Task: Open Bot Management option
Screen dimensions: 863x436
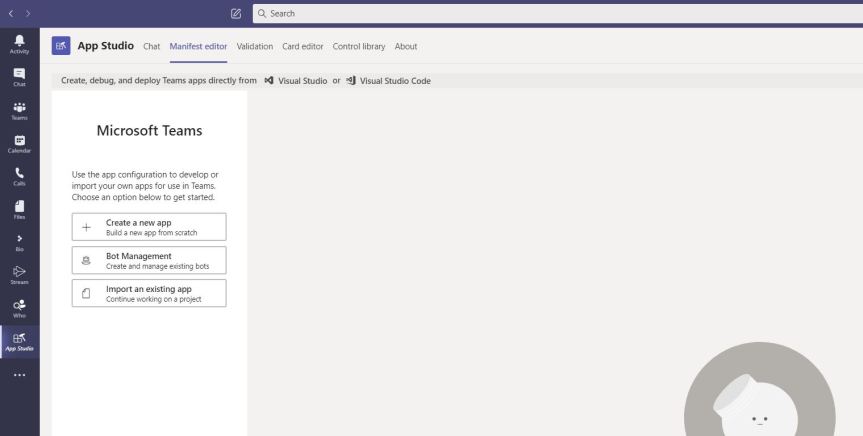Action: pos(149,260)
